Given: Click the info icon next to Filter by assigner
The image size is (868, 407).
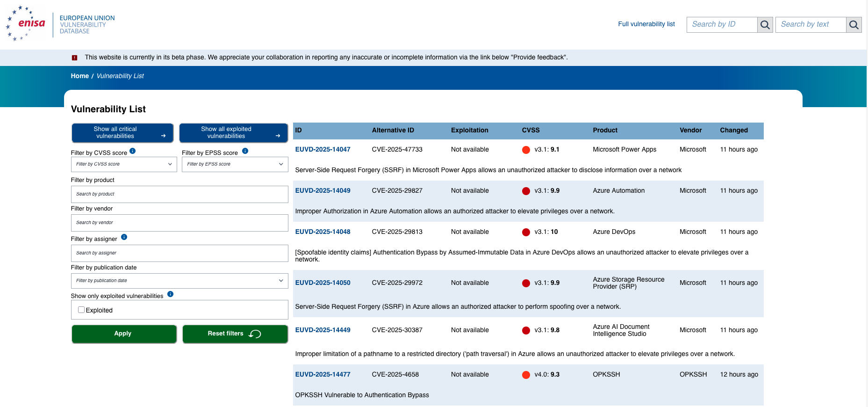Looking at the screenshot, I should tap(124, 237).
